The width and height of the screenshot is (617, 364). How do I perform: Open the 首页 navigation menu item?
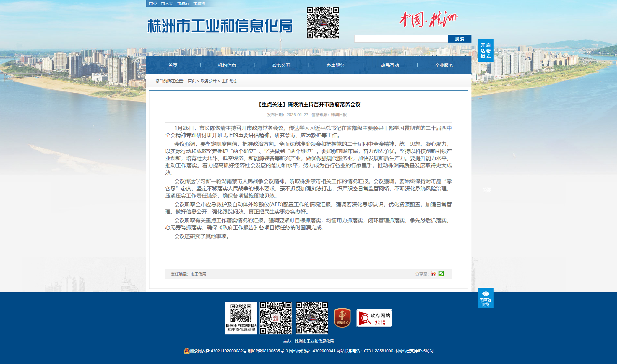pos(173,65)
